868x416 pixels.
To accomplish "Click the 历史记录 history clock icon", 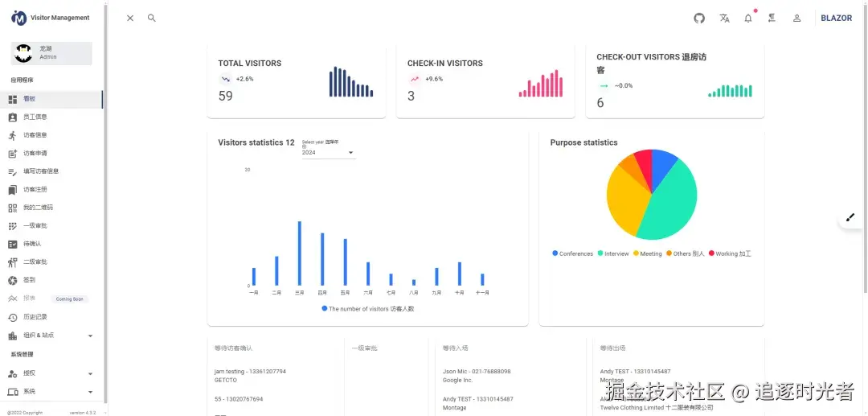I will point(13,317).
